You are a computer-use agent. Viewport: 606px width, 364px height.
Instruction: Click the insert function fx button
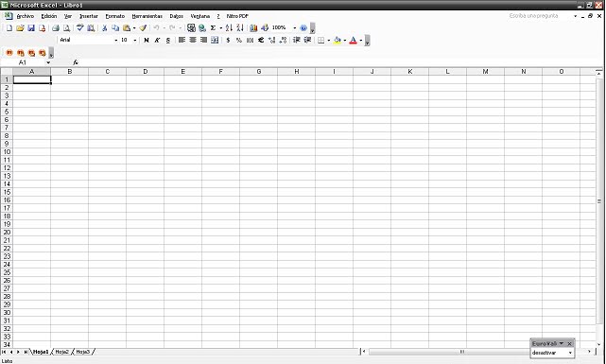(x=76, y=62)
